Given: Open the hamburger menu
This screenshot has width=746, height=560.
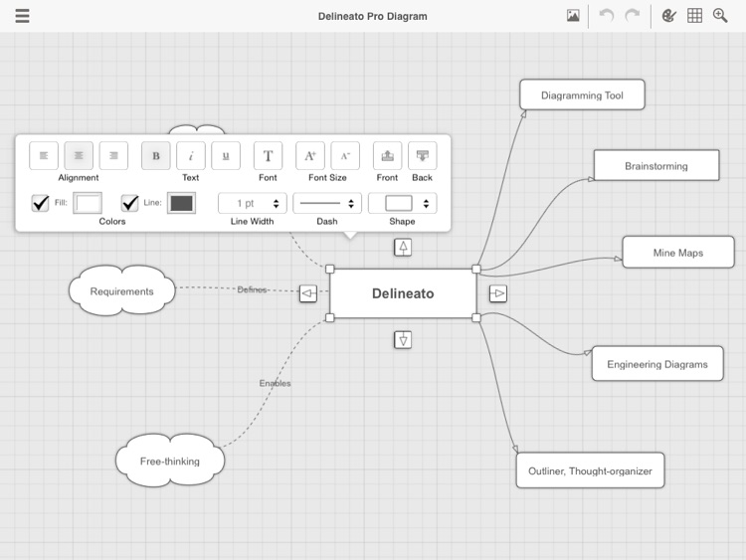Looking at the screenshot, I should point(22,16).
